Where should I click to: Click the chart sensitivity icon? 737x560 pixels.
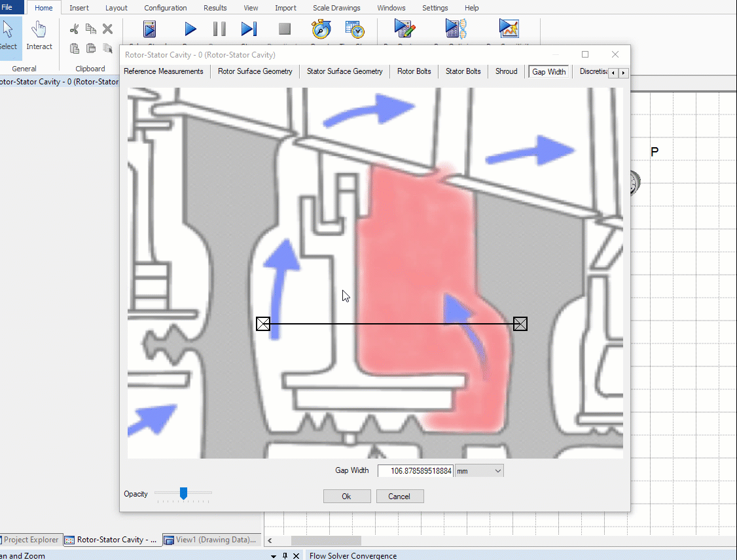point(509,29)
